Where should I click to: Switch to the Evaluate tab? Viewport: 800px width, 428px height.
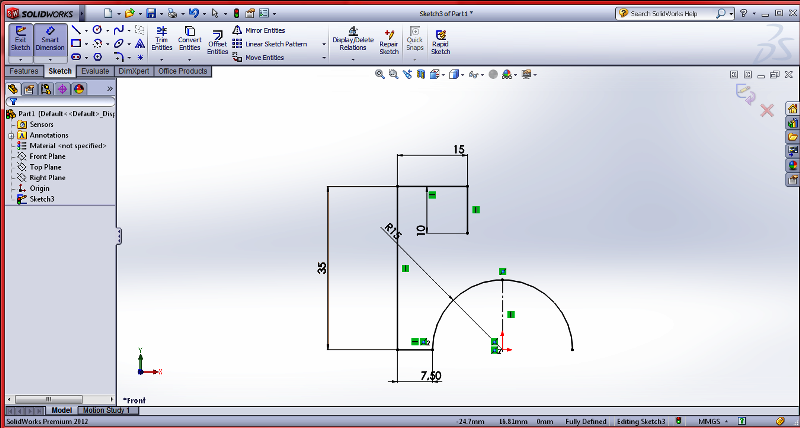coord(95,71)
